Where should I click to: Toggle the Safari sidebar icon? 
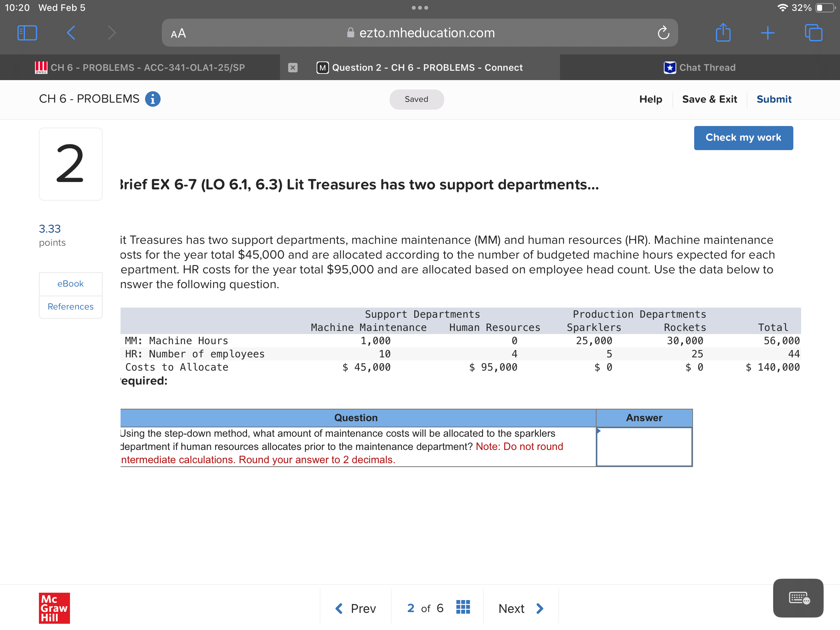pos(27,33)
